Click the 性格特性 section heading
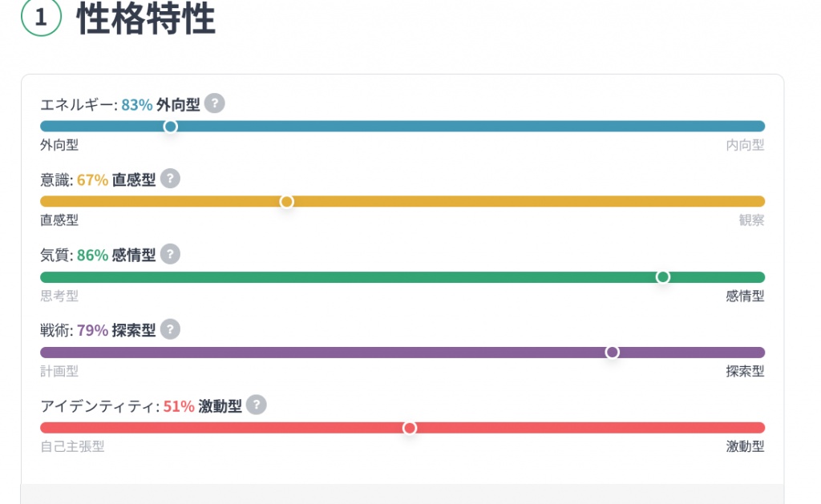 click(x=146, y=18)
